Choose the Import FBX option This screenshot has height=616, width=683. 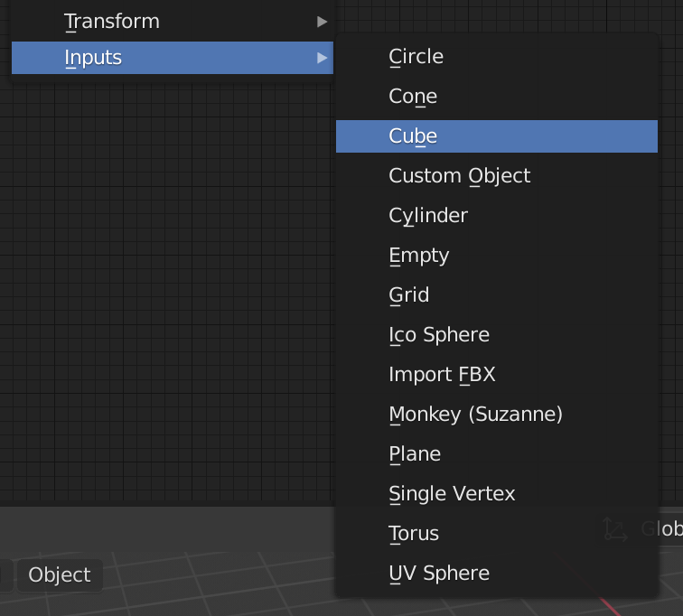(x=442, y=375)
